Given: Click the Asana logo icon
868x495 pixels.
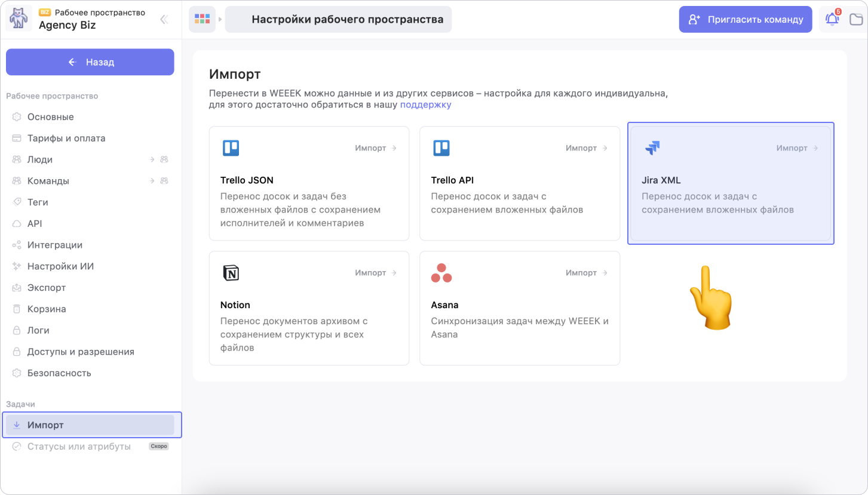Looking at the screenshot, I should (441, 273).
